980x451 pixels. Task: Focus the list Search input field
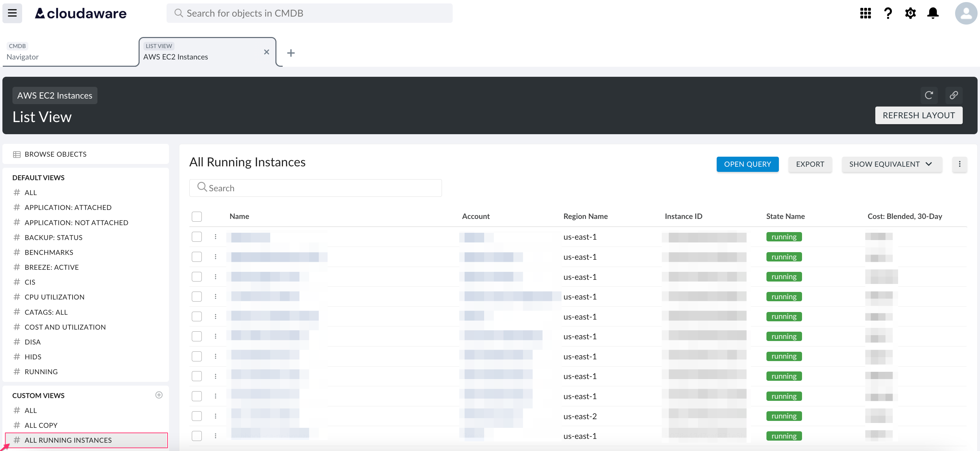(x=315, y=188)
